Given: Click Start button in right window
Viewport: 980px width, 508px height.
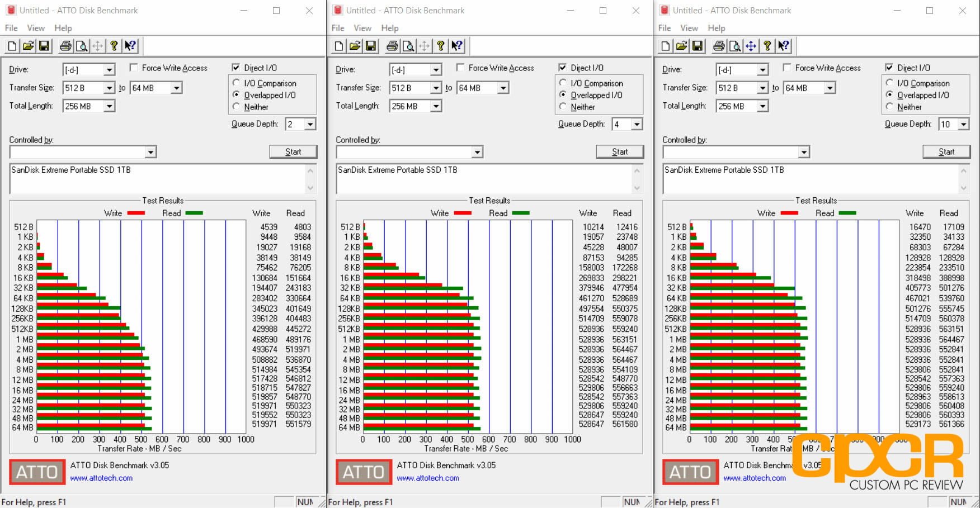Looking at the screenshot, I should click(x=946, y=151).
